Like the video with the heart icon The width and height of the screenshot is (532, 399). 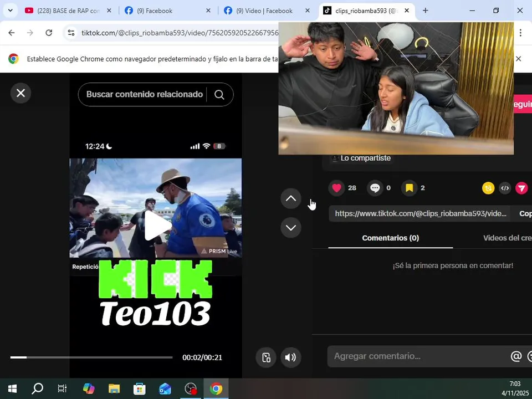pyautogui.click(x=336, y=188)
